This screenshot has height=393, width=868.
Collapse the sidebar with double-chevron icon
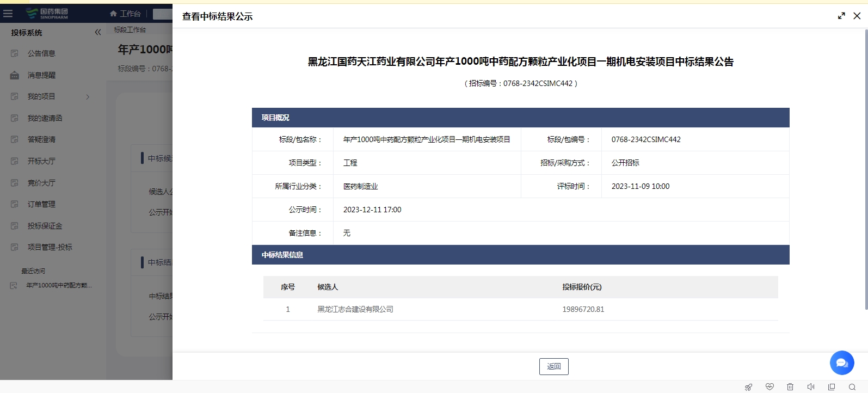click(x=98, y=32)
